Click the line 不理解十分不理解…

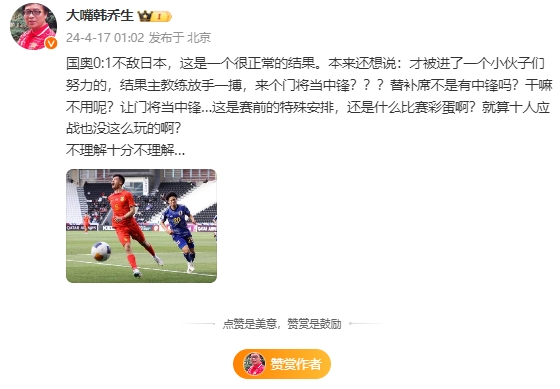click(126, 150)
